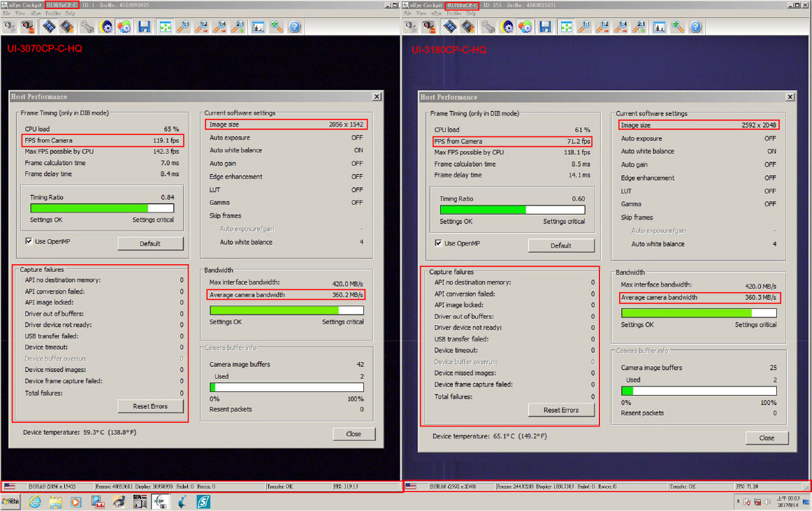Open Internet Explorer from the taskbar
This screenshot has height=511, width=812.
34,501
